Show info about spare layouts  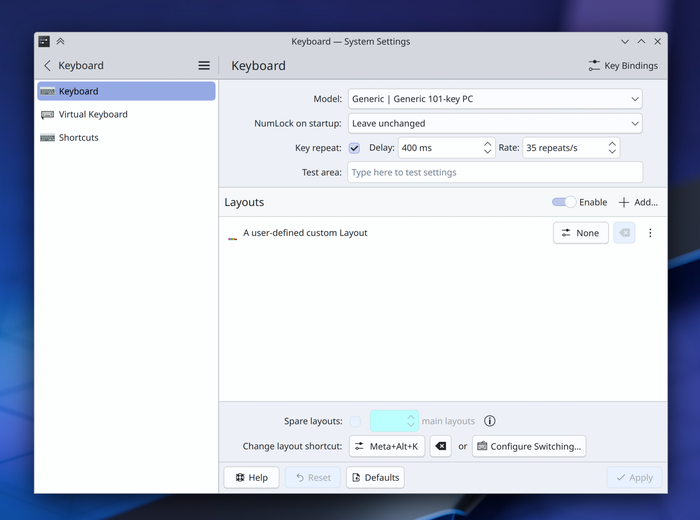pos(490,421)
